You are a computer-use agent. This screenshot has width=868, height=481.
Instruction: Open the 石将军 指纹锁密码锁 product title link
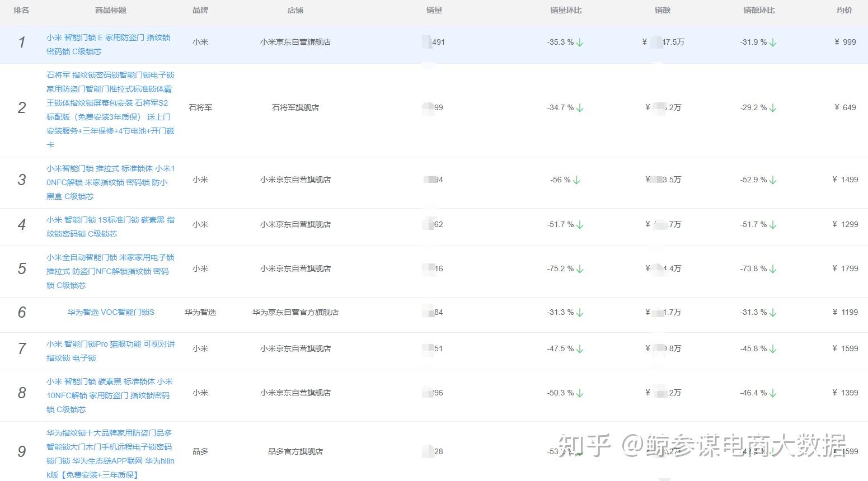(x=110, y=110)
